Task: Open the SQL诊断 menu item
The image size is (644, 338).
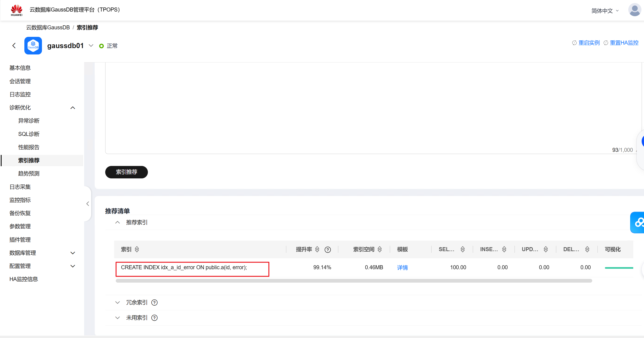Action: pos(29,134)
